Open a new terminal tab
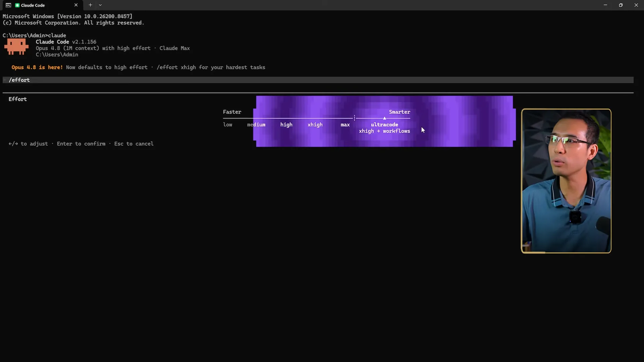 90,5
